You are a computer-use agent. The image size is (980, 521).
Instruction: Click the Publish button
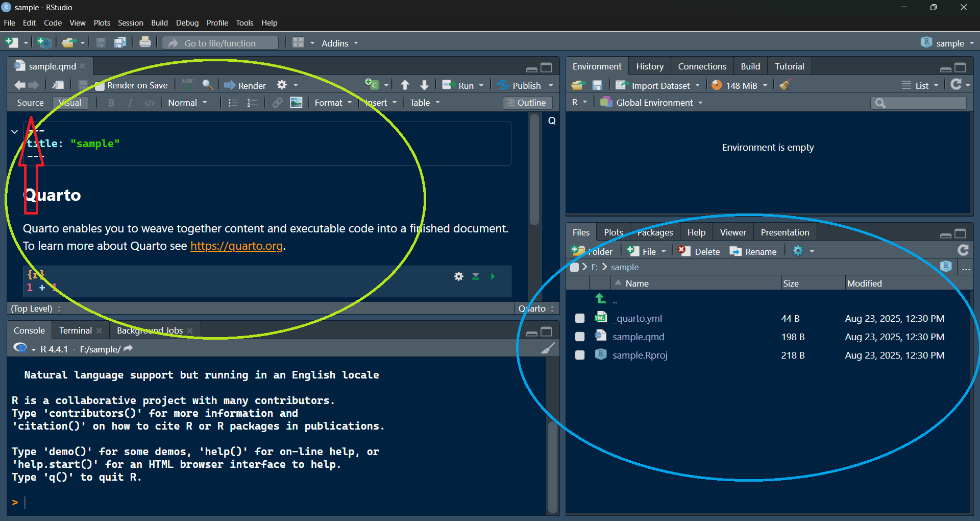point(520,85)
